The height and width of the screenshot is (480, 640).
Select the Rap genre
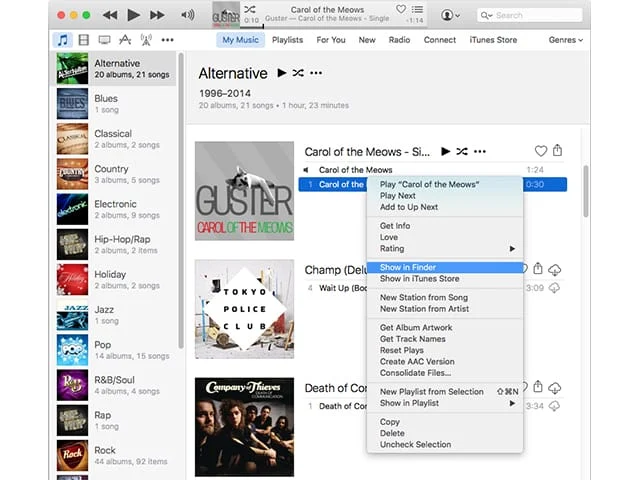(x=113, y=420)
